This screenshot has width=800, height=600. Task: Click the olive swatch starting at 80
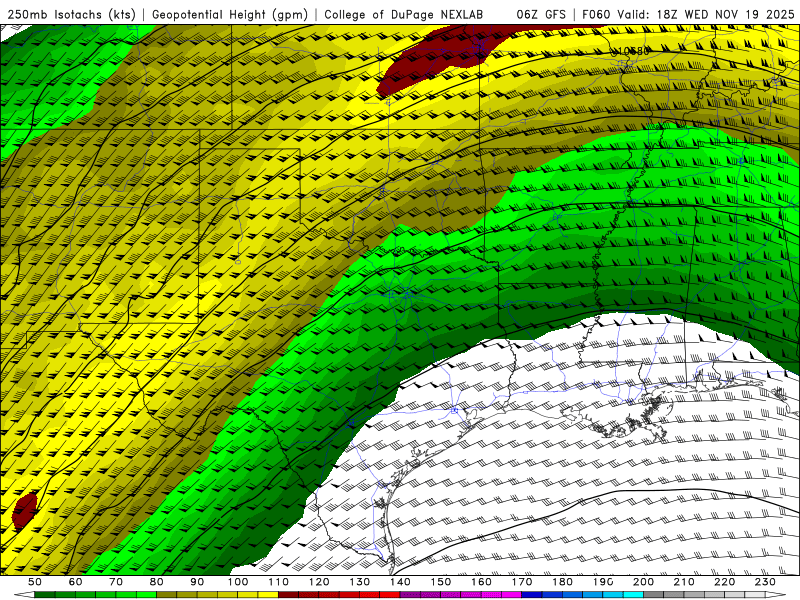166,595
